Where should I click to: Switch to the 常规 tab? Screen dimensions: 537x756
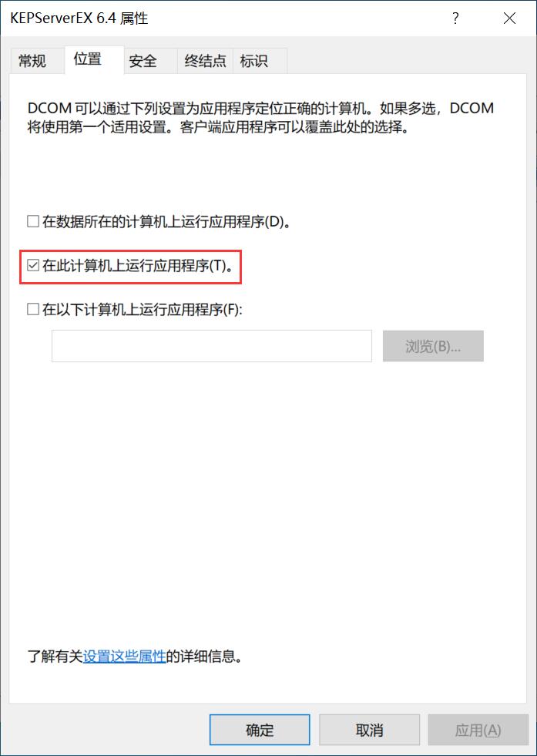(x=33, y=61)
